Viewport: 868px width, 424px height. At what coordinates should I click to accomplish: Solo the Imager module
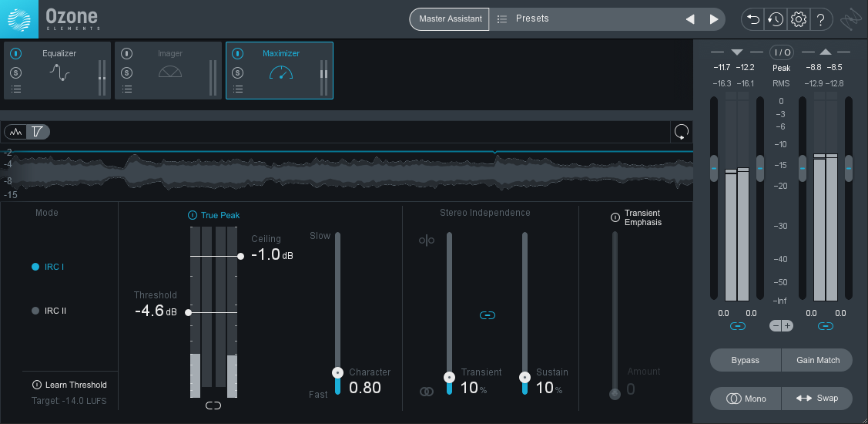[x=127, y=72]
